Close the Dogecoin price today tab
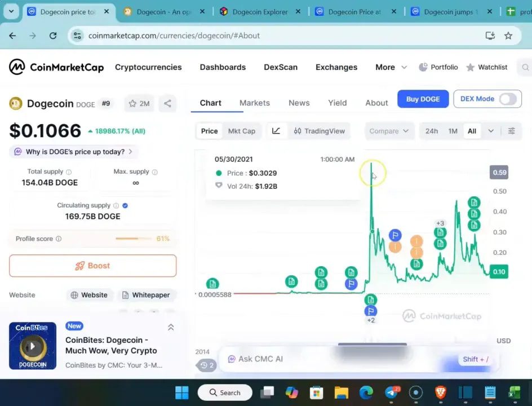The height and width of the screenshot is (406, 532). [106, 11]
